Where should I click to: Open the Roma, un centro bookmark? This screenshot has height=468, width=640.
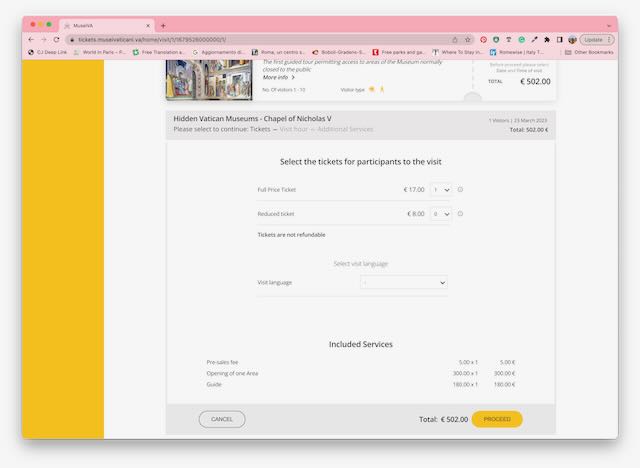pyautogui.click(x=278, y=52)
